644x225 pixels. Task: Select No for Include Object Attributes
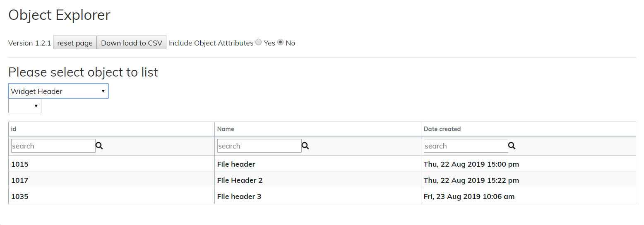[281, 42]
